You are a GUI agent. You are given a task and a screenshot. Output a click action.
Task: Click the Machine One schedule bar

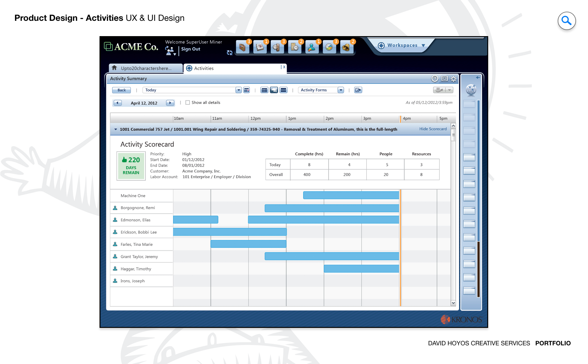(x=351, y=195)
